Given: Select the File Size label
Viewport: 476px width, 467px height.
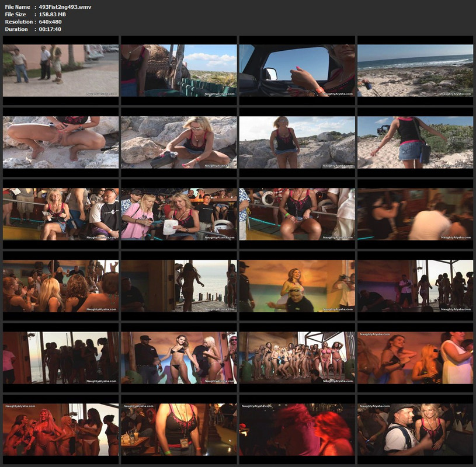Looking at the screenshot, I should [x=15, y=14].
